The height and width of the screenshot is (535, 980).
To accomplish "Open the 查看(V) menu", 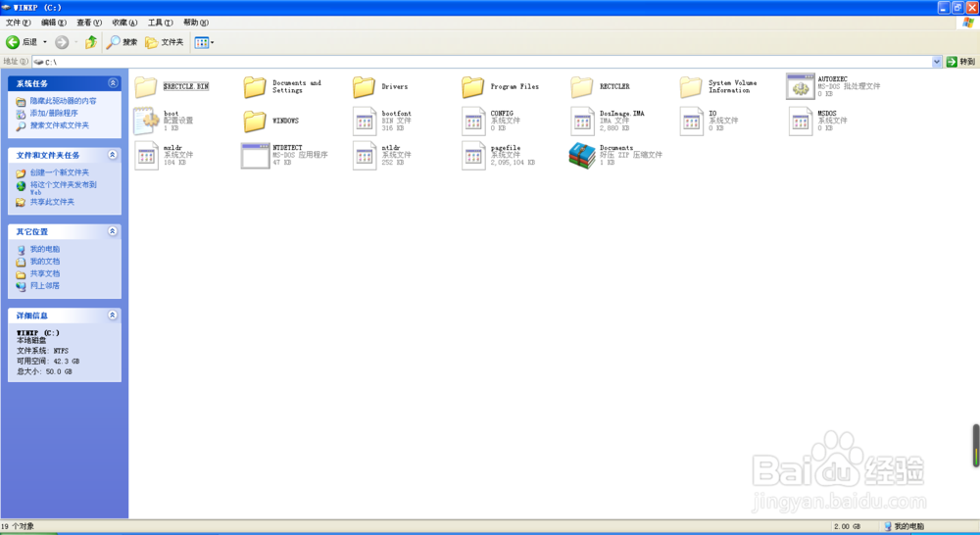I will pyautogui.click(x=89, y=23).
